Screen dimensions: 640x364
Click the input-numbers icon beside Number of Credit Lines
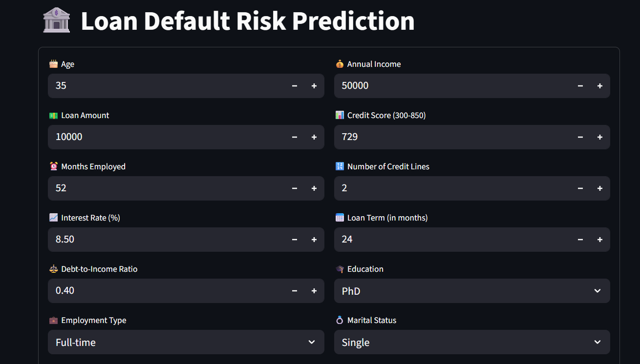point(339,166)
